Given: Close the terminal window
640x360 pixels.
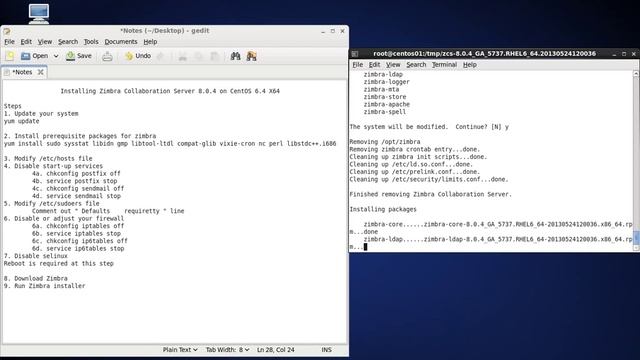Looking at the screenshot, I should coord(633,54).
